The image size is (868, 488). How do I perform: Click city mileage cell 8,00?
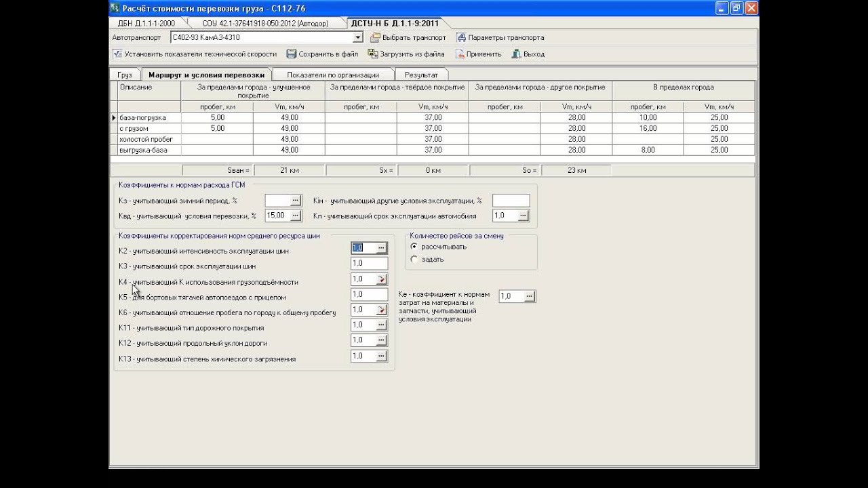[x=648, y=150]
